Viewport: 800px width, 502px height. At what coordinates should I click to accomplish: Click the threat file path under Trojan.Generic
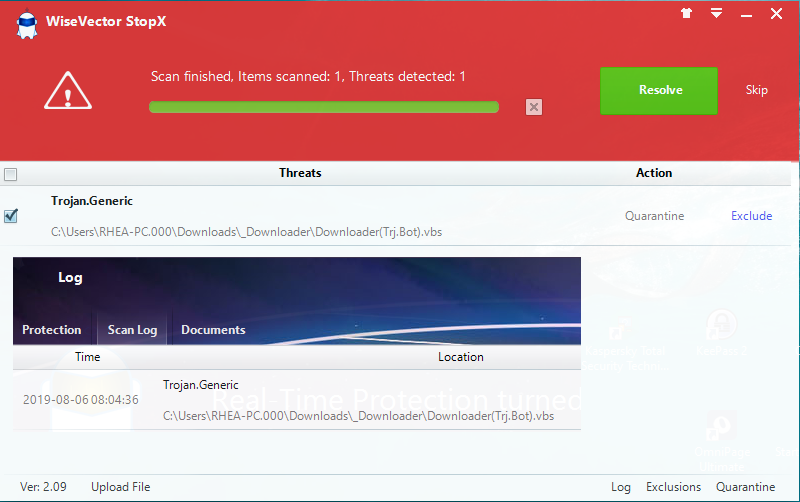tap(246, 232)
